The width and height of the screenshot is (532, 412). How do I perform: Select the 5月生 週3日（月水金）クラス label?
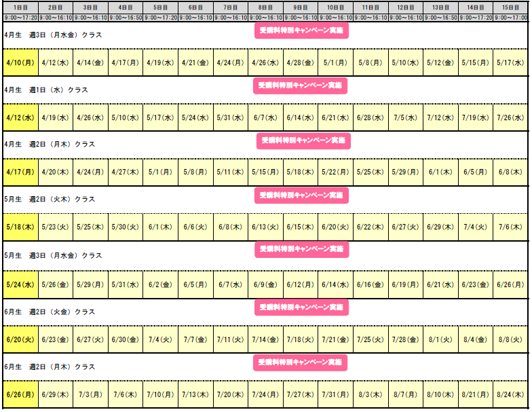click(53, 255)
